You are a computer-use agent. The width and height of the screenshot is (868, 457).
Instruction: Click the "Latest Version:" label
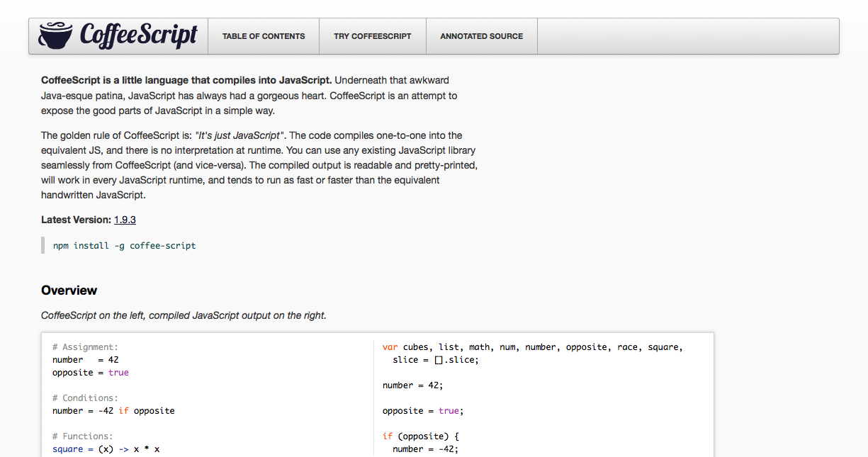[76, 220]
